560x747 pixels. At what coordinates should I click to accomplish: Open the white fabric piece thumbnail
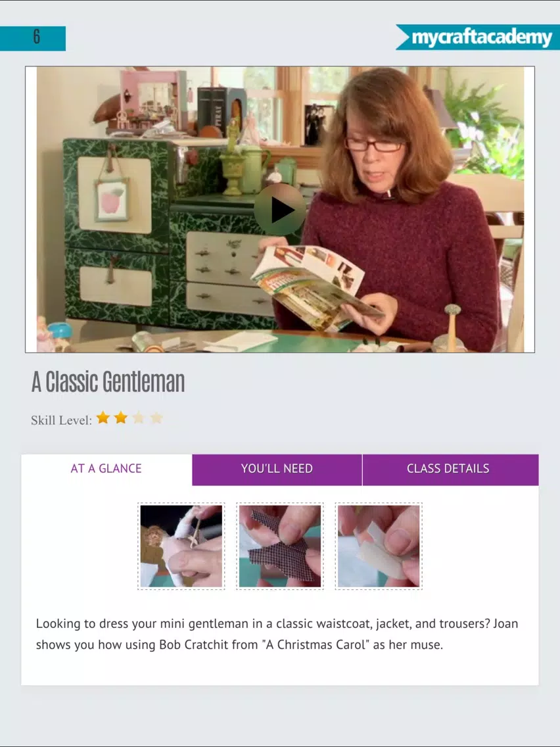click(379, 546)
